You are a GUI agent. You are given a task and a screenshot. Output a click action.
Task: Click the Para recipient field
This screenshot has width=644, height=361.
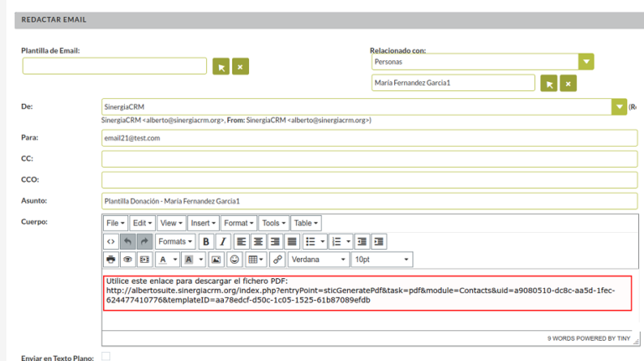369,138
